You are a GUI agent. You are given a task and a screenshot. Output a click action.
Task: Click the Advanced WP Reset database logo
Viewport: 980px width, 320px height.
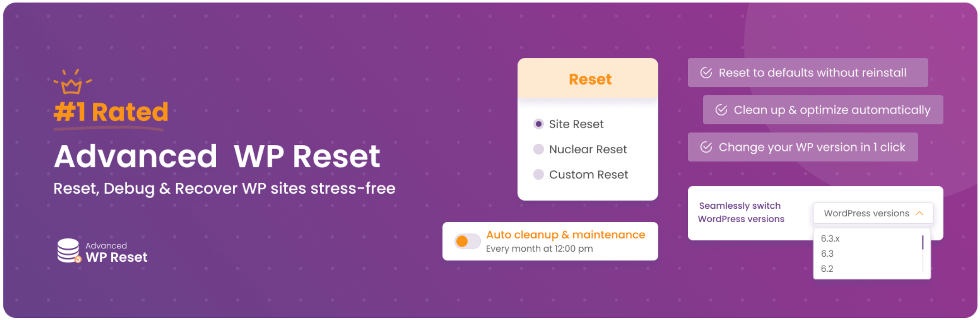coord(68,251)
